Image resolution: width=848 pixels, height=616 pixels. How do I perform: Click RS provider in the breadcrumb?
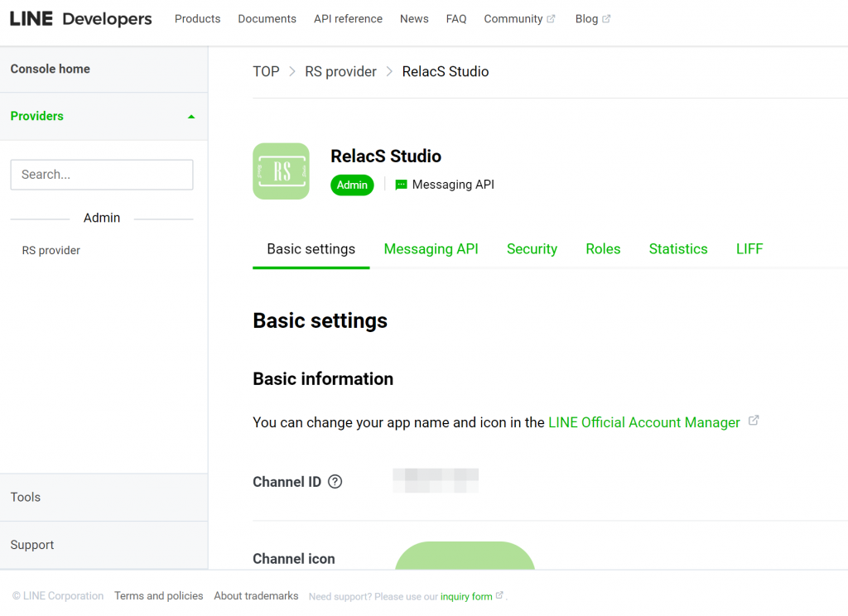[x=340, y=72]
